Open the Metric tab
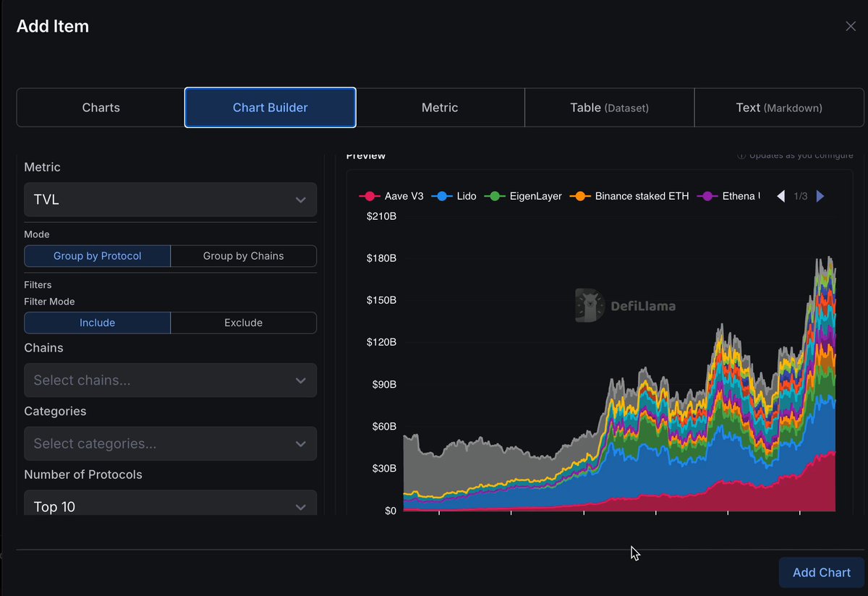Viewport: 868px width, 596px height. [440, 108]
